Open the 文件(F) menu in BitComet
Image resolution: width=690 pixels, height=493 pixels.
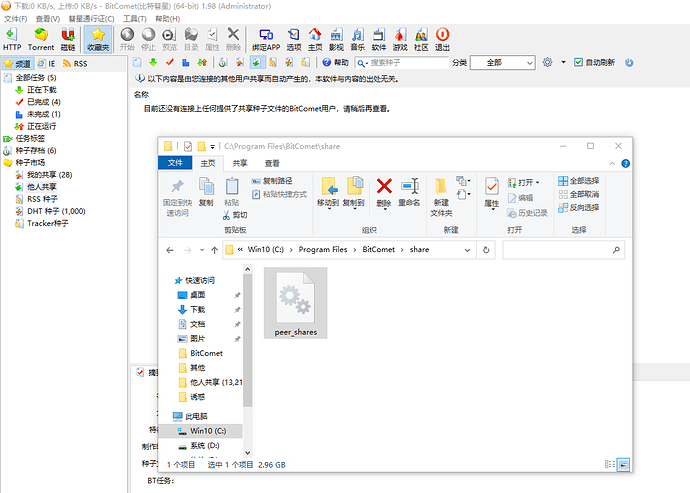(15, 18)
